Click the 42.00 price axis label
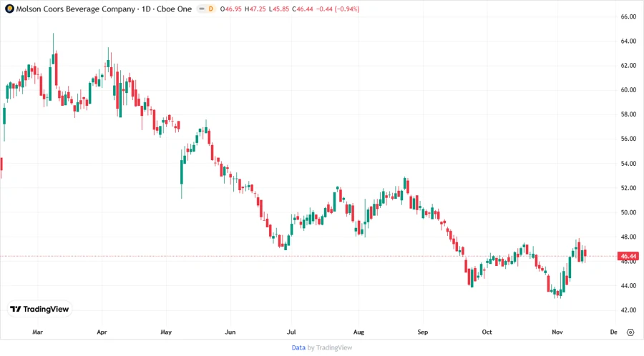 coord(628,310)
